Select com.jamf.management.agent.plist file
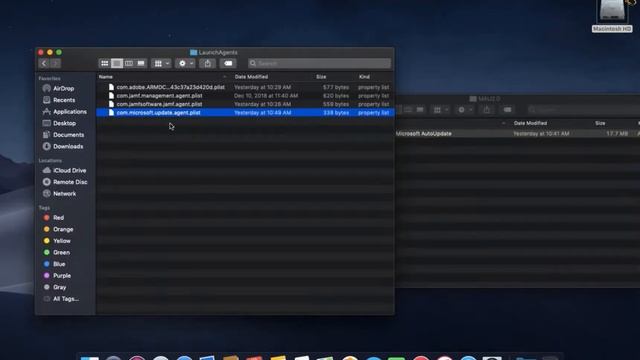 tap(245, 96)
